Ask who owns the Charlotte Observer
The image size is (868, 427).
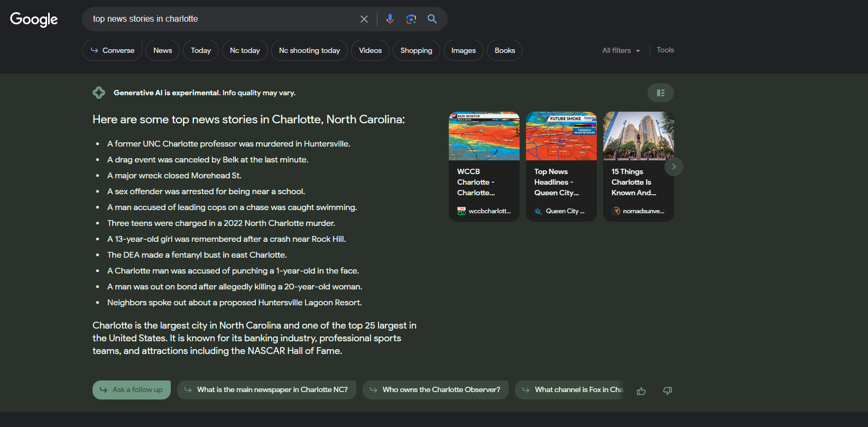pyautogui.click(x=435, y=390)
